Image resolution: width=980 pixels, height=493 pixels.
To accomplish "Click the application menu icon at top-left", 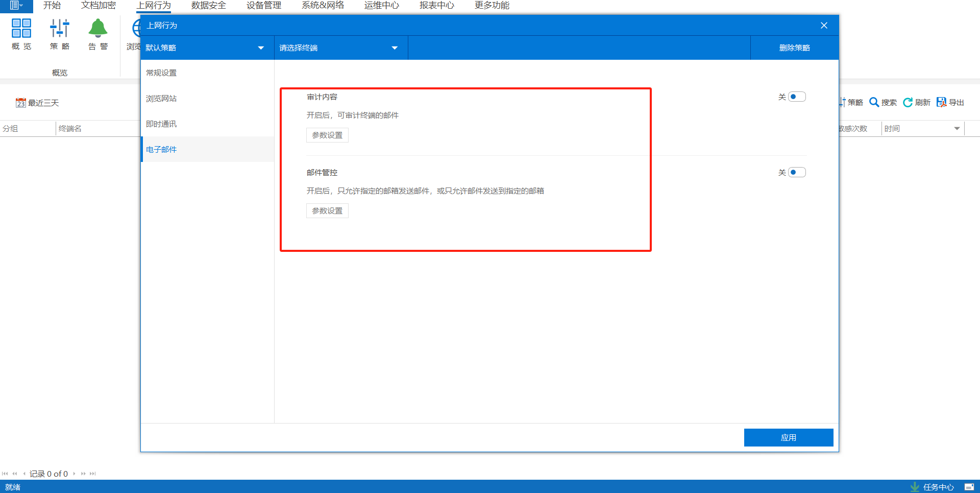I will (16, 6).
